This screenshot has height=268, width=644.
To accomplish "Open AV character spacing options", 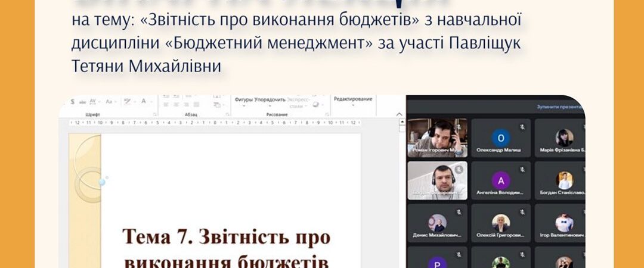I will 92,101.
